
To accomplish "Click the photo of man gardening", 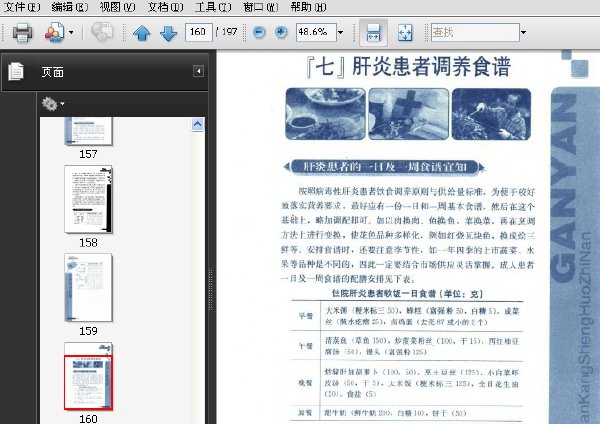I will point(491,114).
